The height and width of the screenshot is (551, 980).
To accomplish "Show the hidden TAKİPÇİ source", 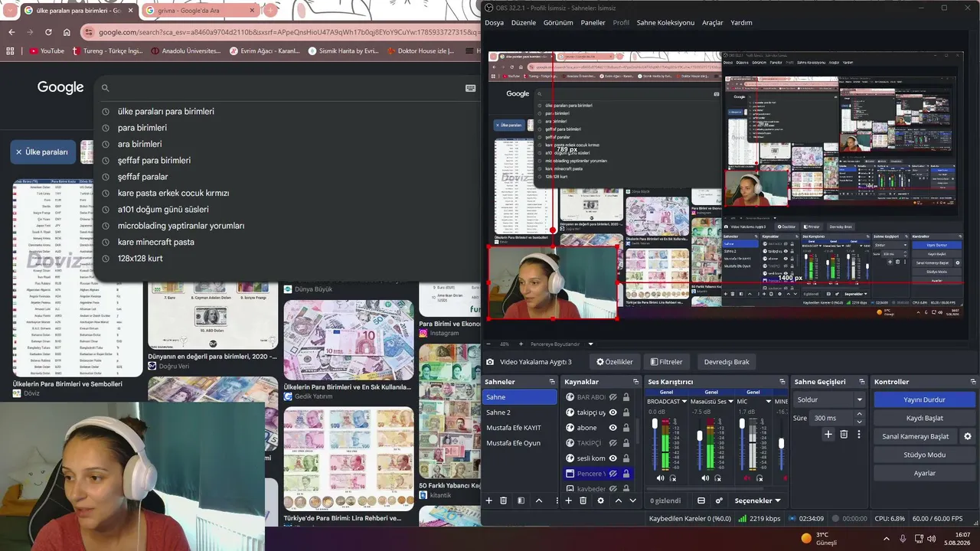I will [613, 443].
